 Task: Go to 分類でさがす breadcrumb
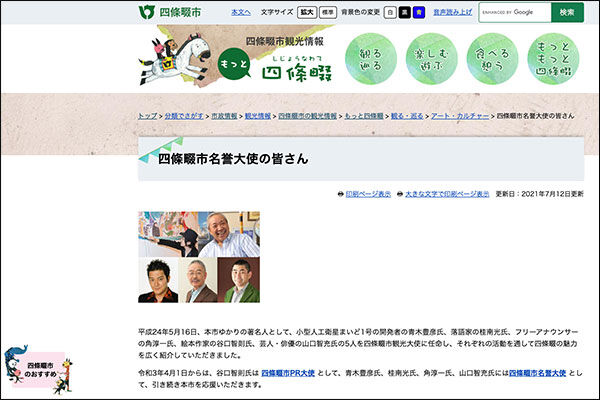184,116
